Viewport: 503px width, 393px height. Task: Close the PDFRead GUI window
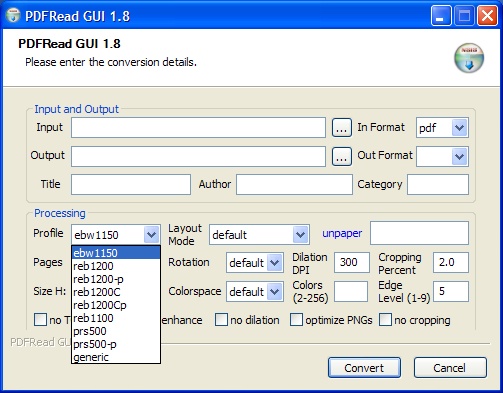pyautogui.click(x=487, y=16)
